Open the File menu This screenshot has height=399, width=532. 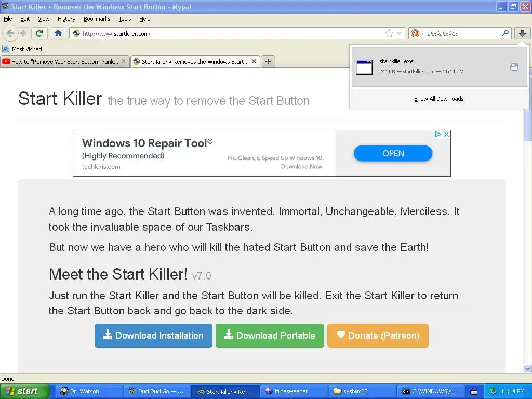click(x=8, y=19)
